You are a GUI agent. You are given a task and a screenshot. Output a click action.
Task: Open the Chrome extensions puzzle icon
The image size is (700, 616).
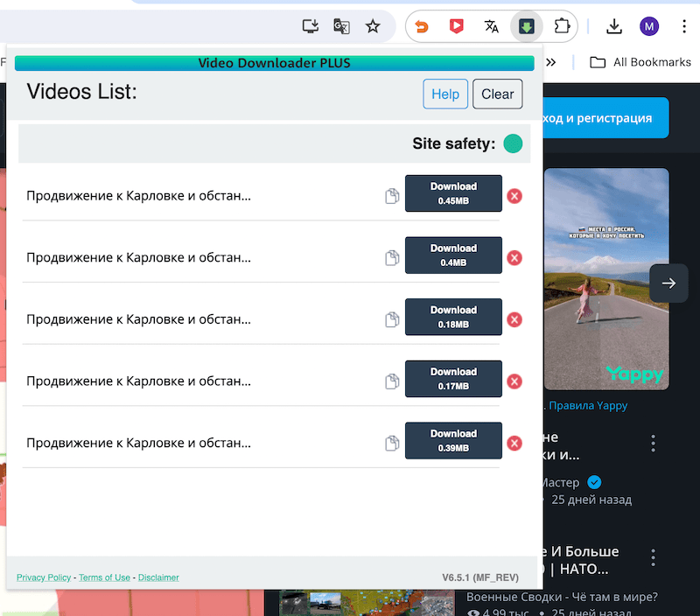tap(562, 26)
